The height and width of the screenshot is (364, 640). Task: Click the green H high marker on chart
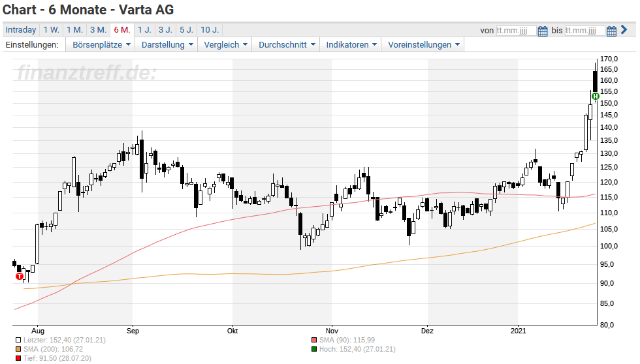595,96
